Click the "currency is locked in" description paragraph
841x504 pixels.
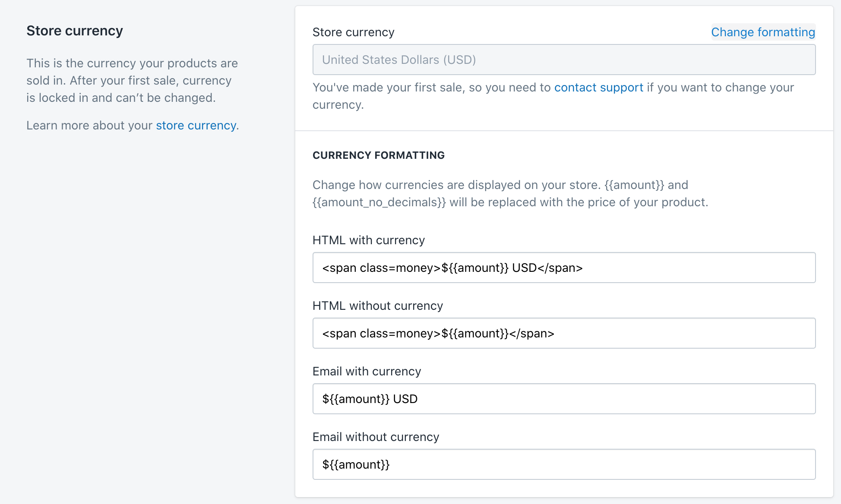(132, 81)
